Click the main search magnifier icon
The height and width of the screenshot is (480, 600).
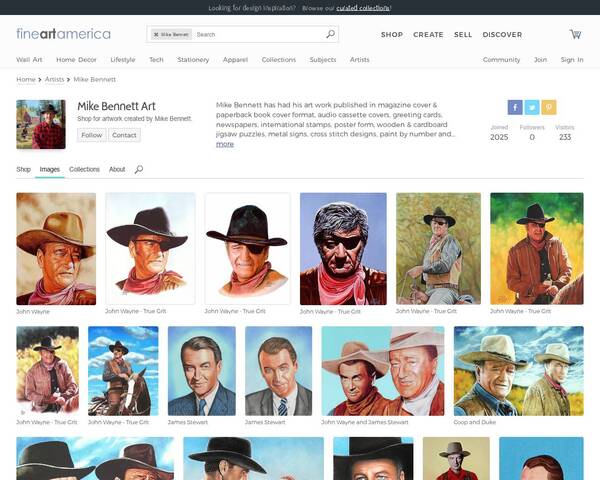(x=330, y=34)
